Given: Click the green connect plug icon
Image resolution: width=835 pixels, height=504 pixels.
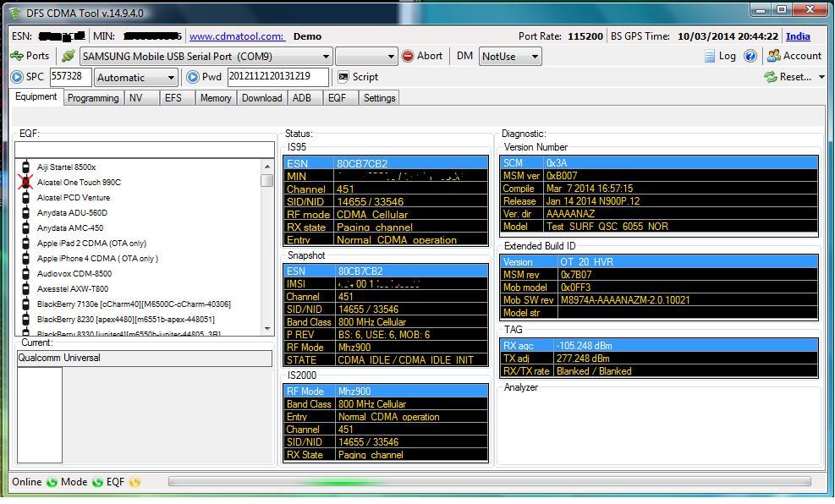Looking at the screenshot, I should 69,56.
